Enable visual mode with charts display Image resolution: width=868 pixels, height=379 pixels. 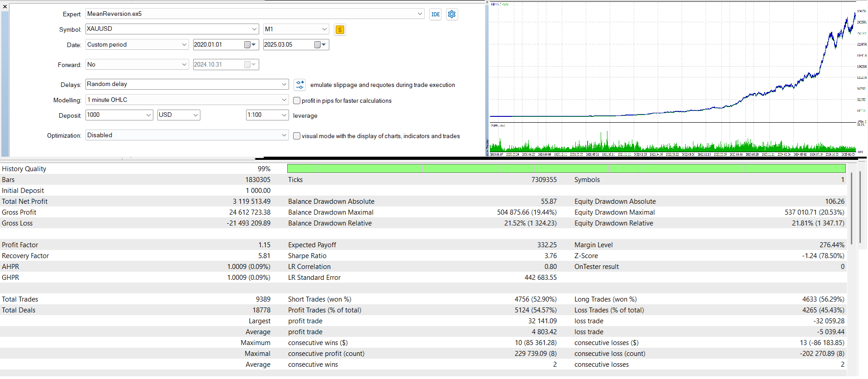click(297, 136)
